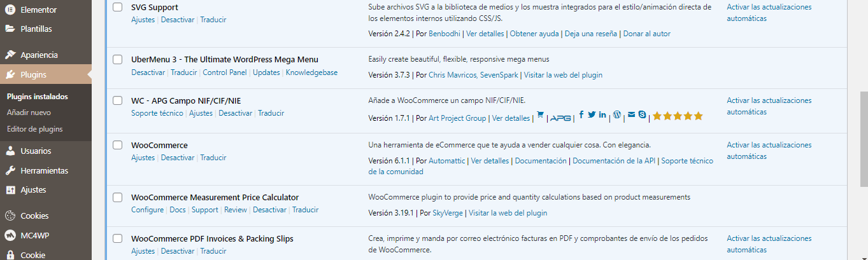Image resolution: width=868 pixels, height=260 pixels.
Task: Click the Skype icon
Action: coord(642,114)
